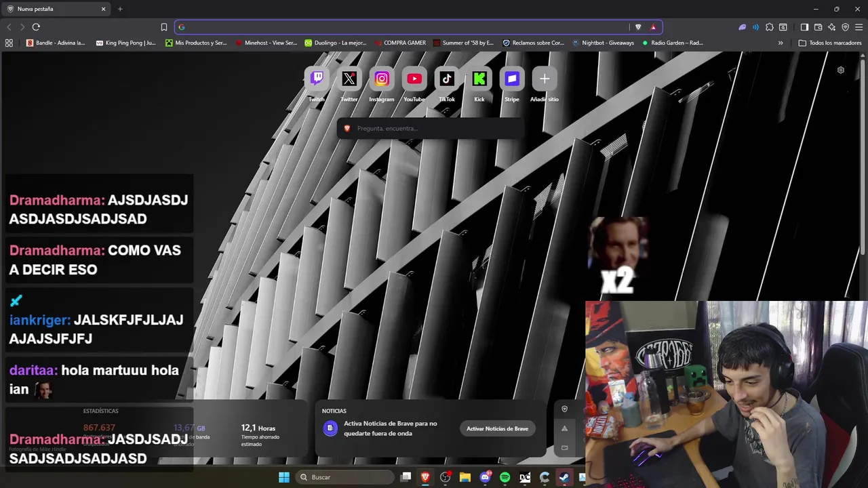Open the Todos los marcadores folder

tap(830, 43)
